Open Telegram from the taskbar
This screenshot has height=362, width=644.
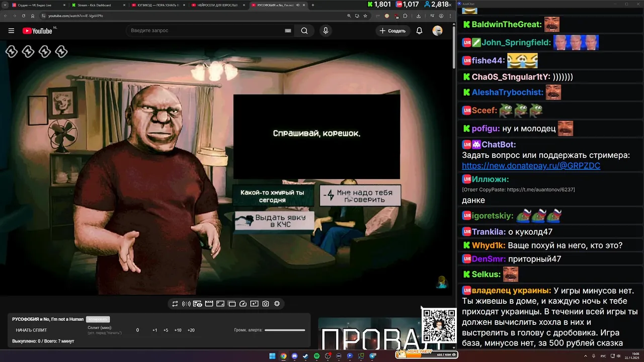pyautogui.click(x=372, y=356)
